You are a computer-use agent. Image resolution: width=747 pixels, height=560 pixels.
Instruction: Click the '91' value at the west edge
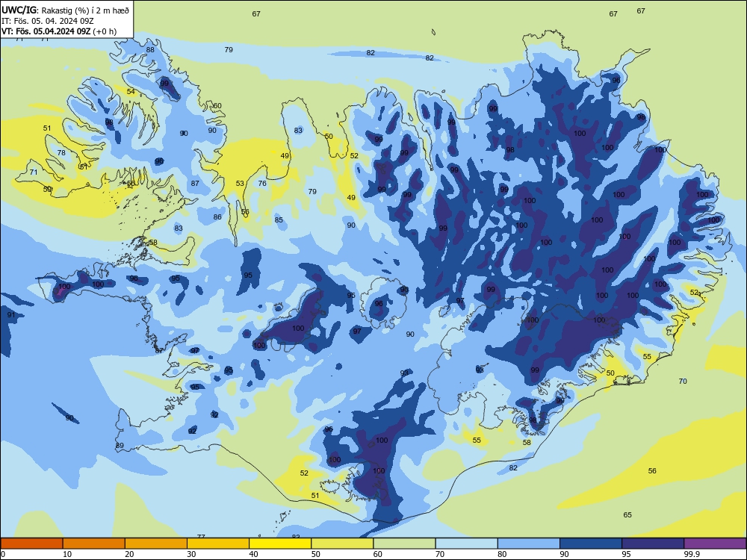point(11,315)
